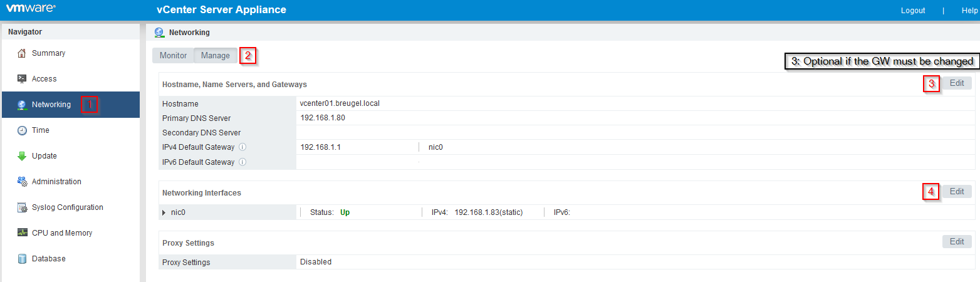980x282 pixels.
Task: Click the Help link
Action: click(x=969, y=11)
